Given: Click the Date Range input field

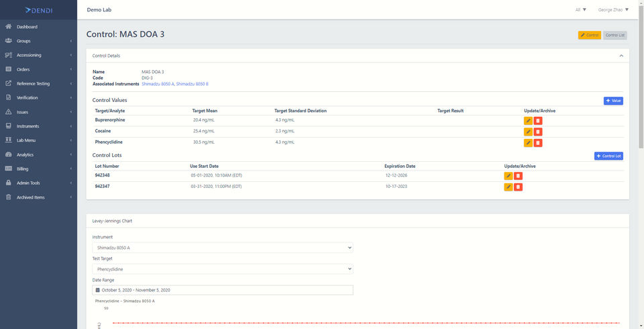Looking at the screenshot, I should 223,290.
